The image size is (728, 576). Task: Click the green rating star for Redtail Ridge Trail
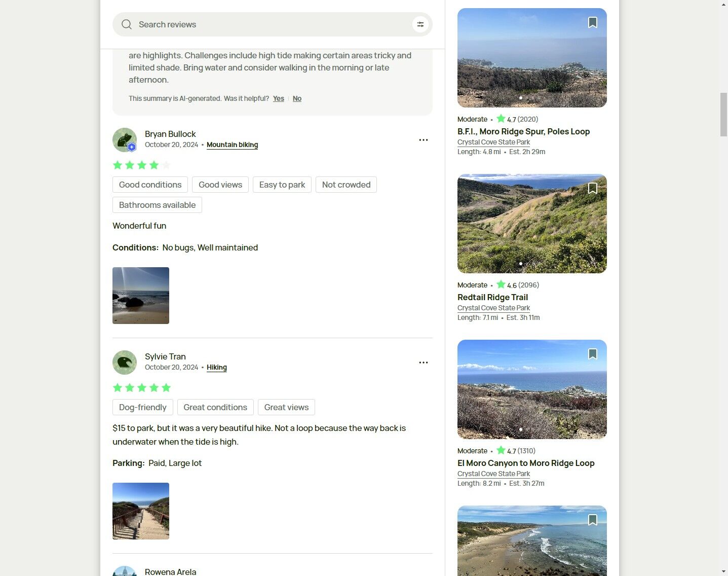[501, 284]
